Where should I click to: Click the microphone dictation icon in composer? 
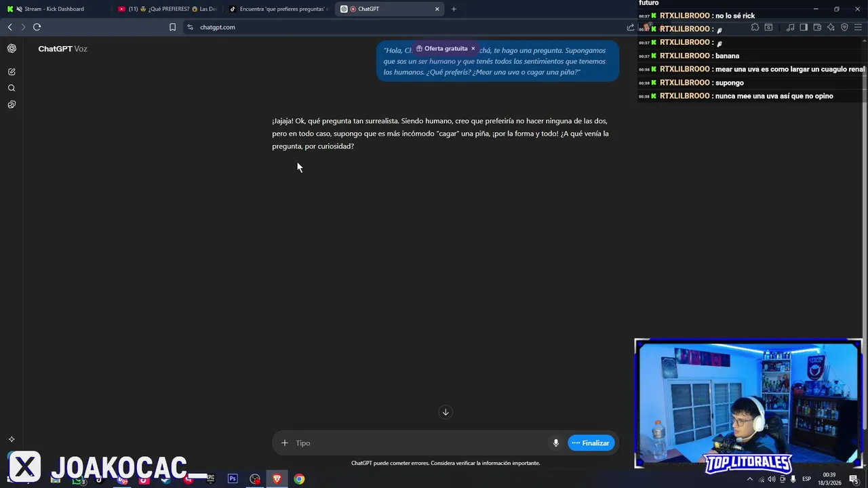[x=556, y=443]
